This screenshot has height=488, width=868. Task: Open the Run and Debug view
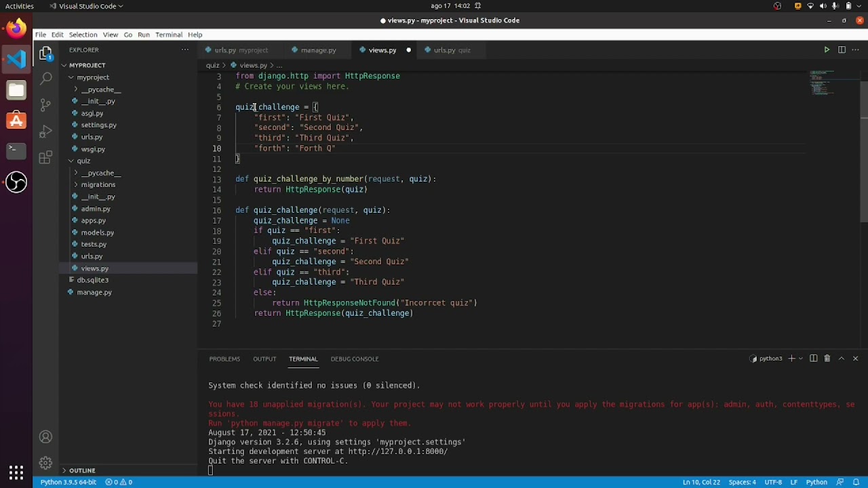[x=45, y=131]
